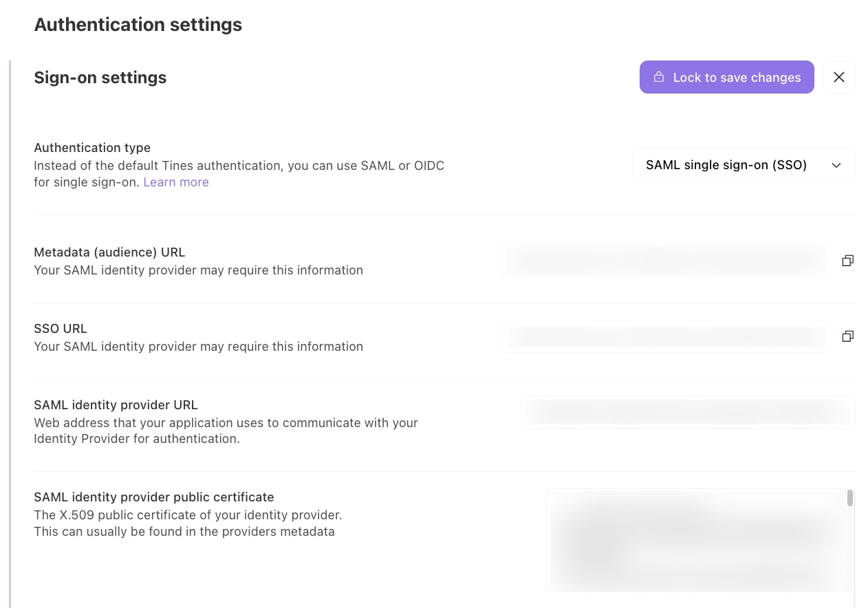
Task: Click the Metadata (audience) URL label
Action: pyautogui.click(x=109, y=252)
